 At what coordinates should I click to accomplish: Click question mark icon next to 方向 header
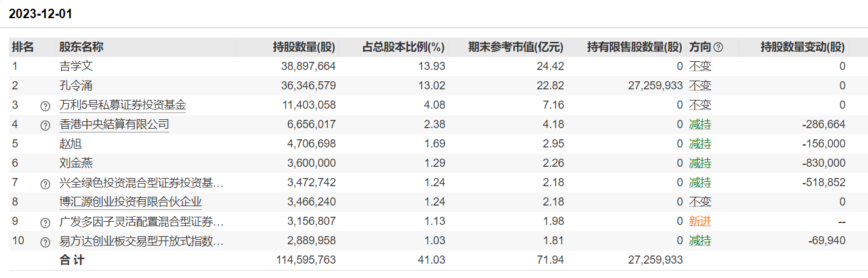pos(719,47)
